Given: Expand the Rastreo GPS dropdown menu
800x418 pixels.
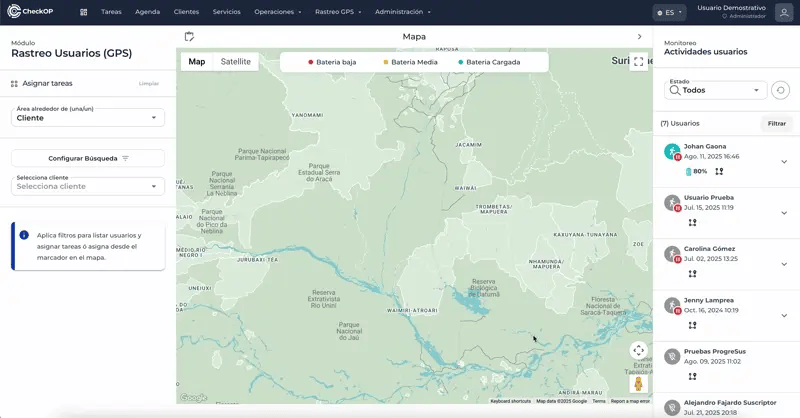Looking at the screenshot, I should [338, 12].
